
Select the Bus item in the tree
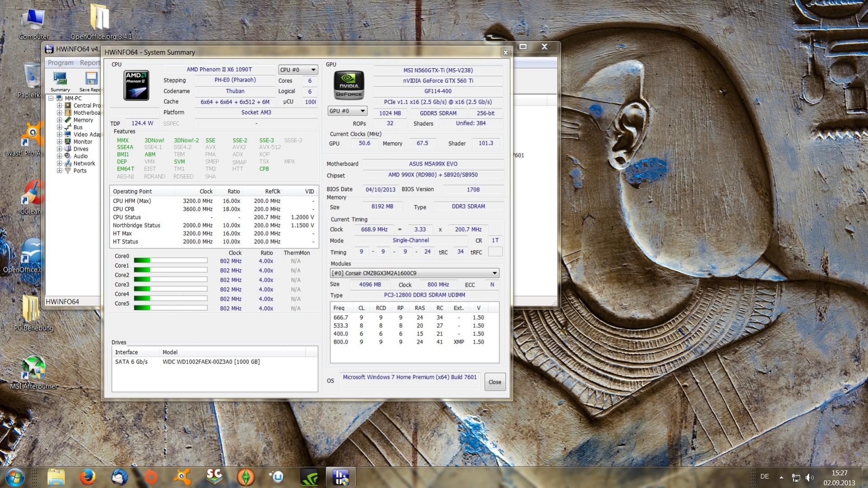(78, 127)
